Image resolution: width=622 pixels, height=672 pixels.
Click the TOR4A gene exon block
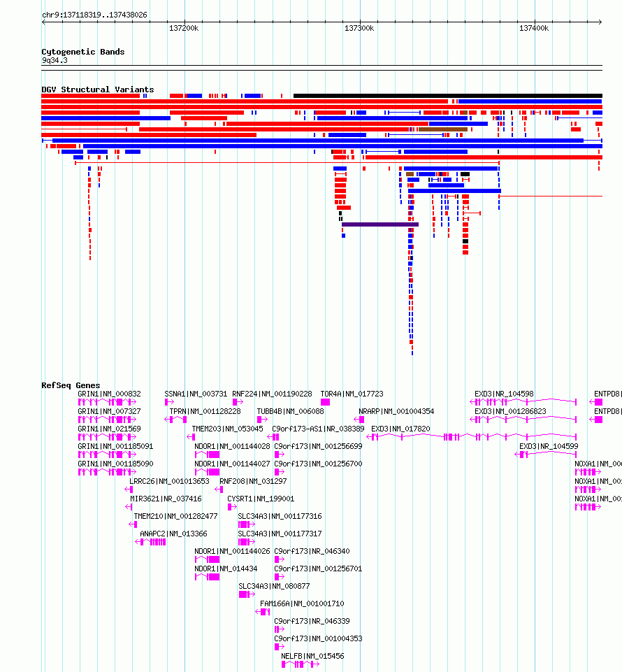click(x=325, y=402)
